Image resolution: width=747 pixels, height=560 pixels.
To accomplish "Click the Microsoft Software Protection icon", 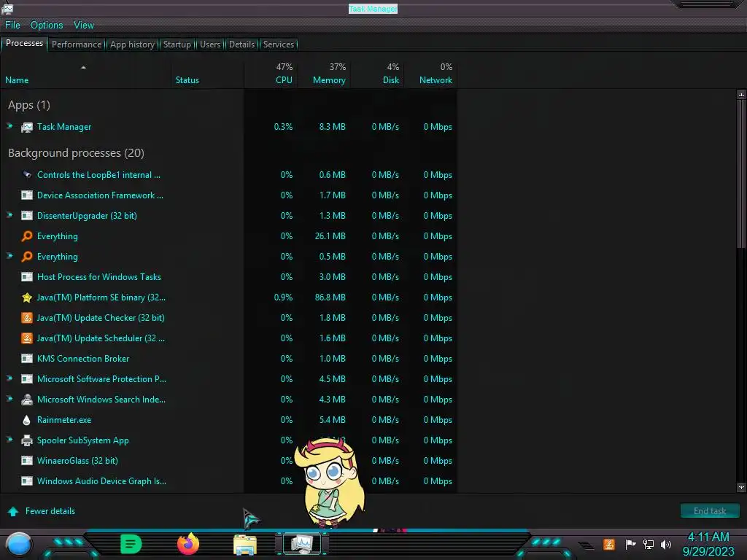I will (27, 379).
